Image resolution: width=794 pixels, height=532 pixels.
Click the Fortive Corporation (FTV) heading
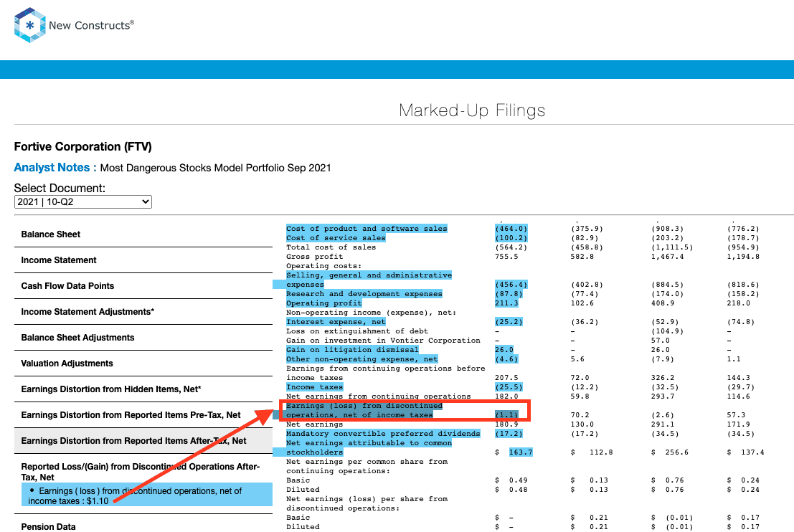point(83,147)
